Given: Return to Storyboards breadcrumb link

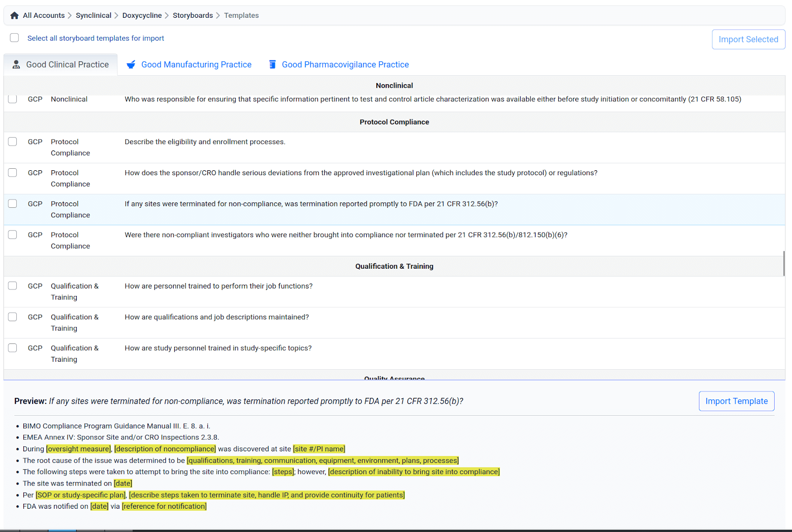Looking at the screenshot, I should (193, 15).
